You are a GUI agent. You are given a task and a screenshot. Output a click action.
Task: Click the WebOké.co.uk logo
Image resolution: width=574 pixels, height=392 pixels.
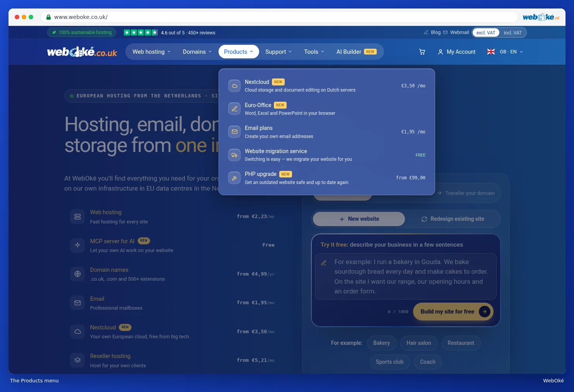82,52
